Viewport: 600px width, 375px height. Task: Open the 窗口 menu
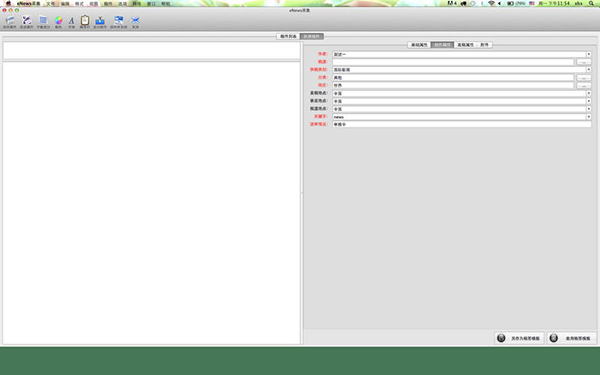point(152,3)
